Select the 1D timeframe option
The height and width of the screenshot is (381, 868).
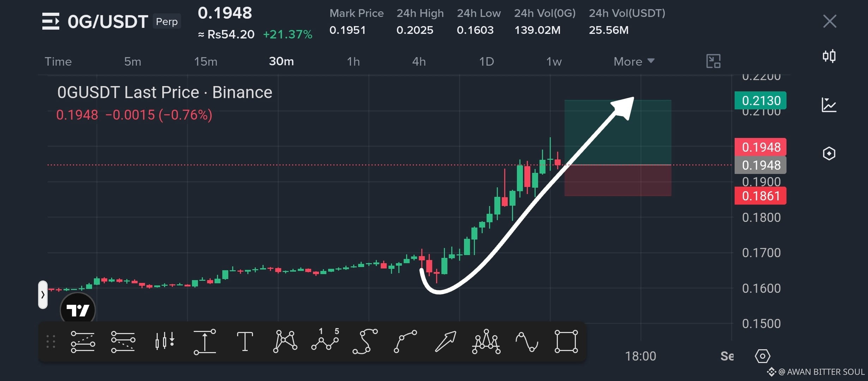486,61
